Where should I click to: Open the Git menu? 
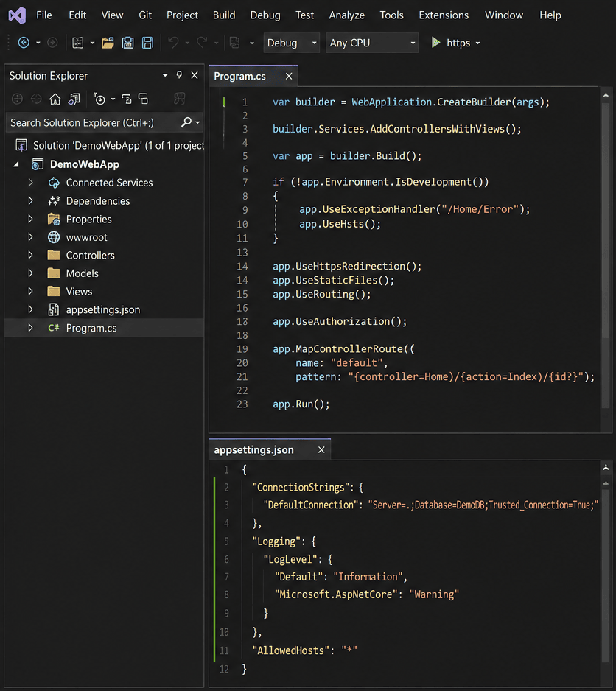(x=145, y=15)
